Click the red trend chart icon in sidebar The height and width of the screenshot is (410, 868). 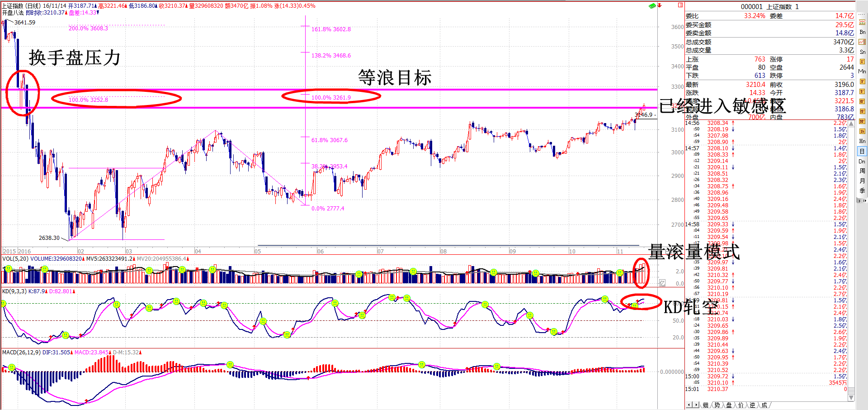point(862,42)
